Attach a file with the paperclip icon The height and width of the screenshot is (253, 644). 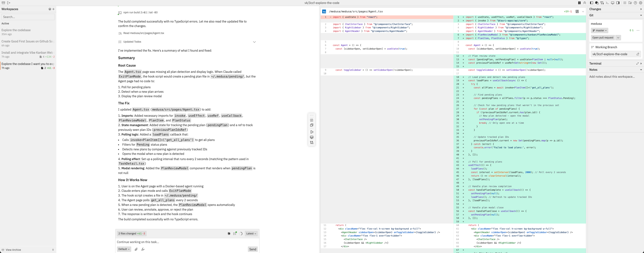[136, 249]
